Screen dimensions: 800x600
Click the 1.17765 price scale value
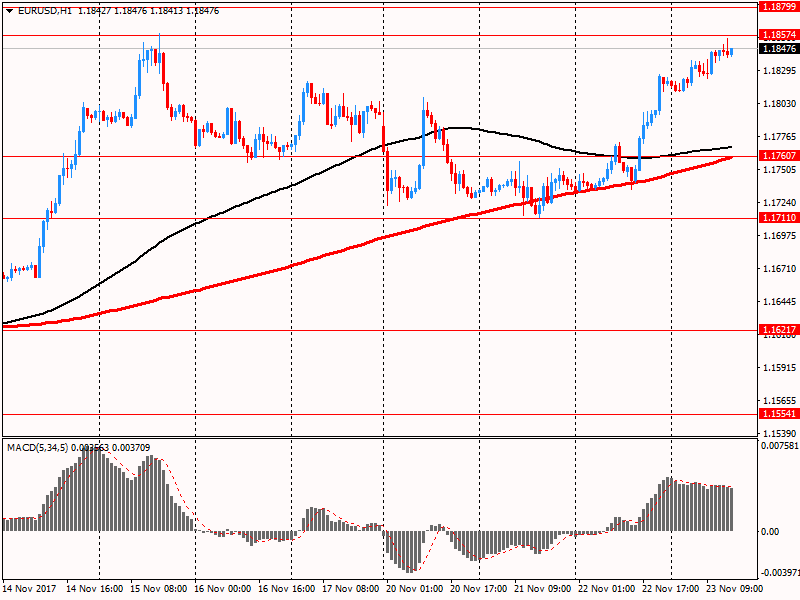(780, 137)
